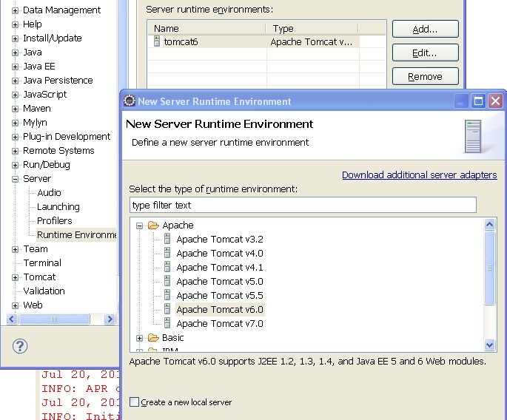Expand the Data Management preferences node
The height and width of the screenshot is (420, 507).
15,10
